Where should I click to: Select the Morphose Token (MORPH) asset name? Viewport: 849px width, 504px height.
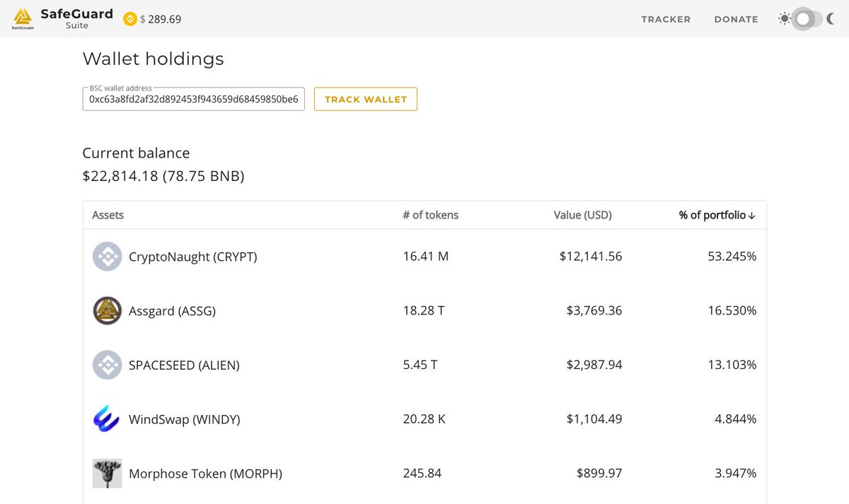205,473
